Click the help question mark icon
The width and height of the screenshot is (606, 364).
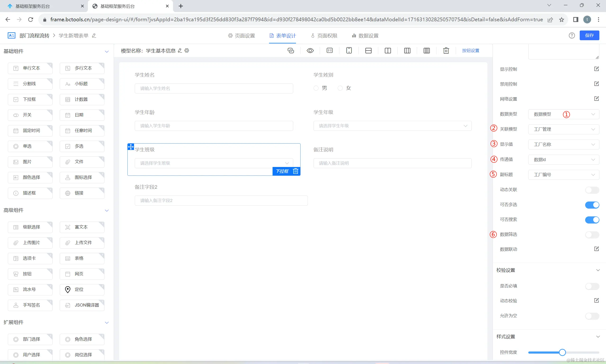pyautogui.click(x=572, y=35)
